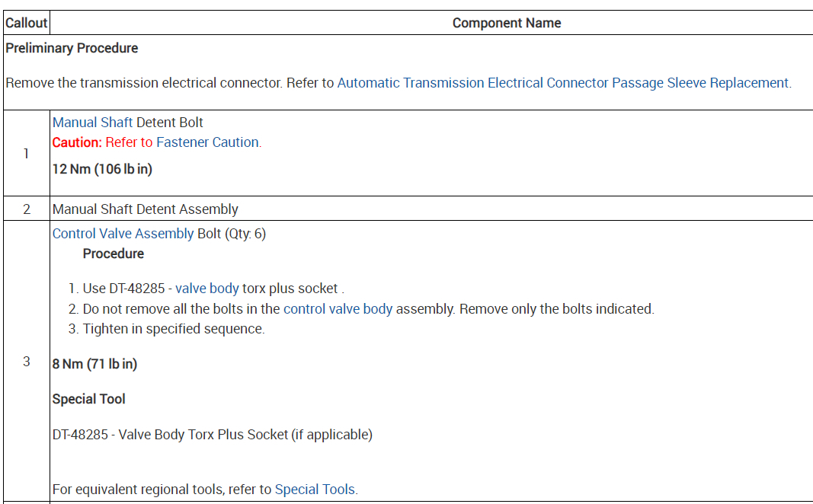The image size is (813, 504).
Task: Open the Fastener Caution link
Action: [208, 142]
